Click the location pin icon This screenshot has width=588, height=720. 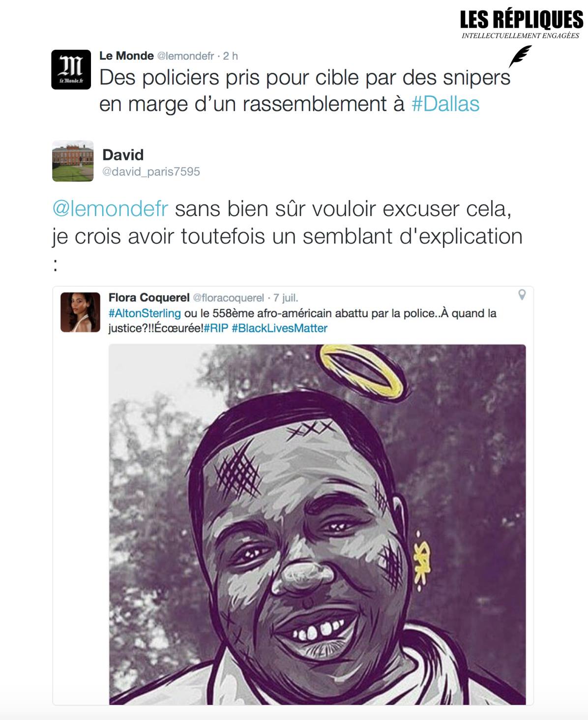click(522, 295)
